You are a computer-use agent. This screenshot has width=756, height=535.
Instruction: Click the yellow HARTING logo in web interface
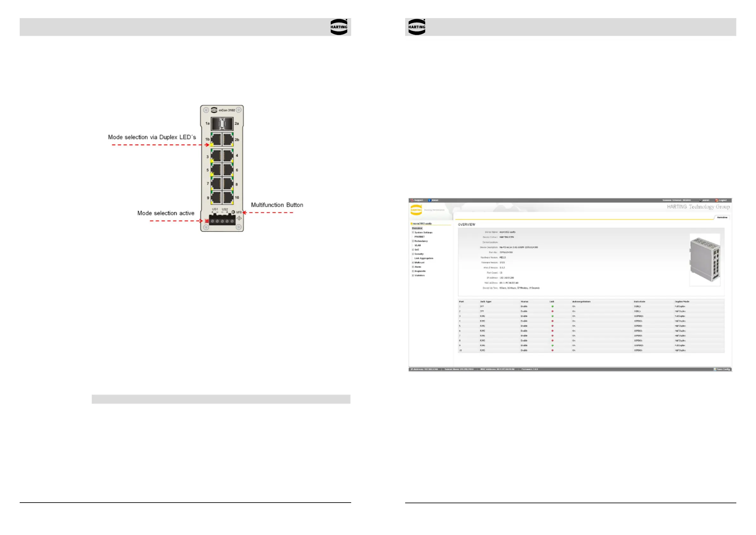(x=416, y=210)
